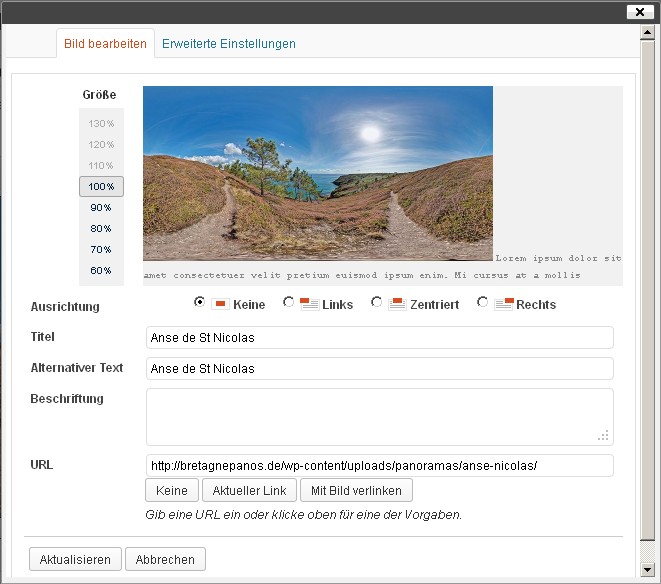
Task: Select the Links alignment radio button
Action: pos(289,302)
